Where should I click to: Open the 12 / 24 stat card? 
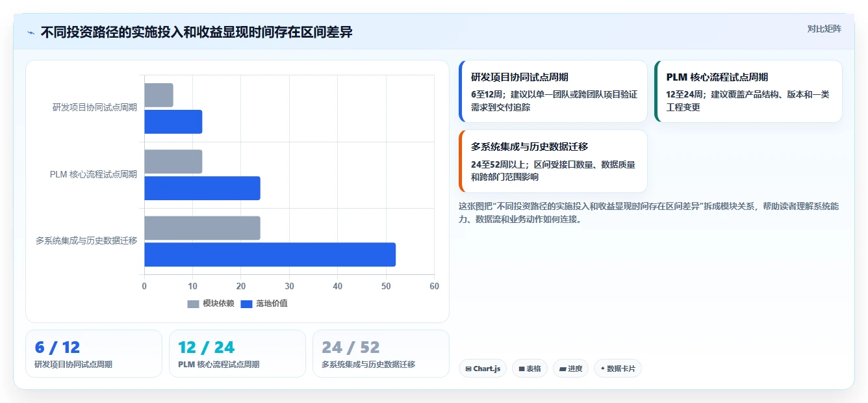tap(237, 354)
